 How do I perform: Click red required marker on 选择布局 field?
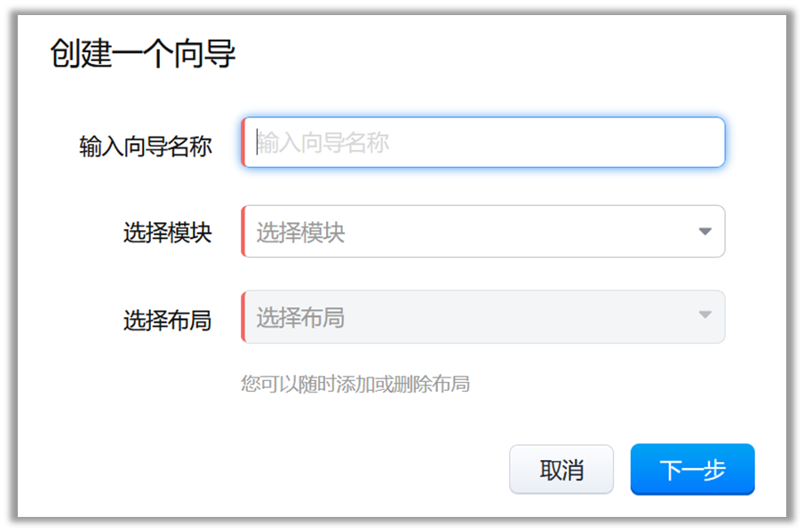point(243,317)
